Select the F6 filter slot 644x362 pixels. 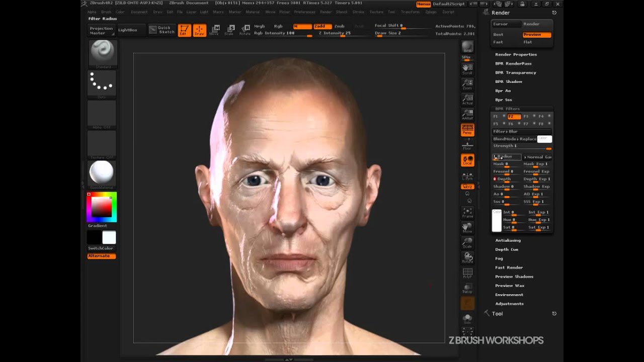(x=514, y=124)
